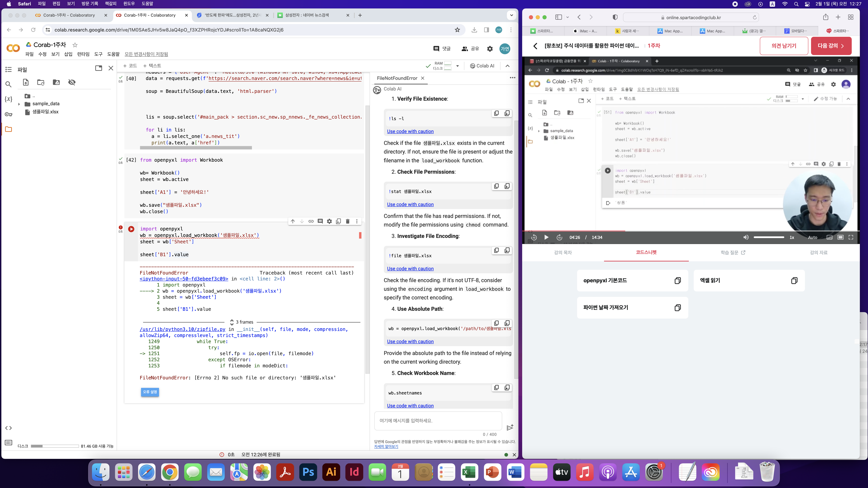Image resolution: width=868 pixels, height=488 pixels.
Task: Run the openpyxl load_workbook cell
Action: 131,229
